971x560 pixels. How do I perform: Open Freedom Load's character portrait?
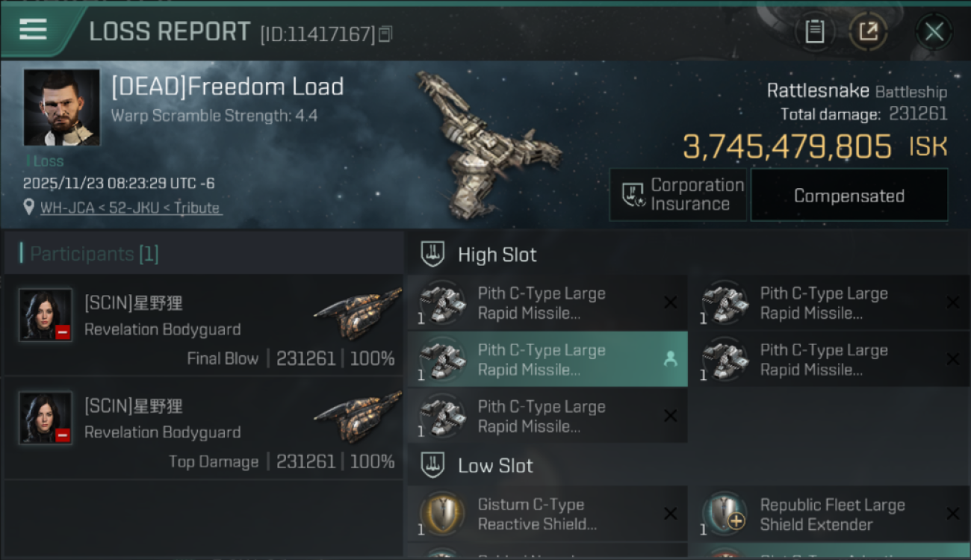pyautogui.click(x=61, y=108)
